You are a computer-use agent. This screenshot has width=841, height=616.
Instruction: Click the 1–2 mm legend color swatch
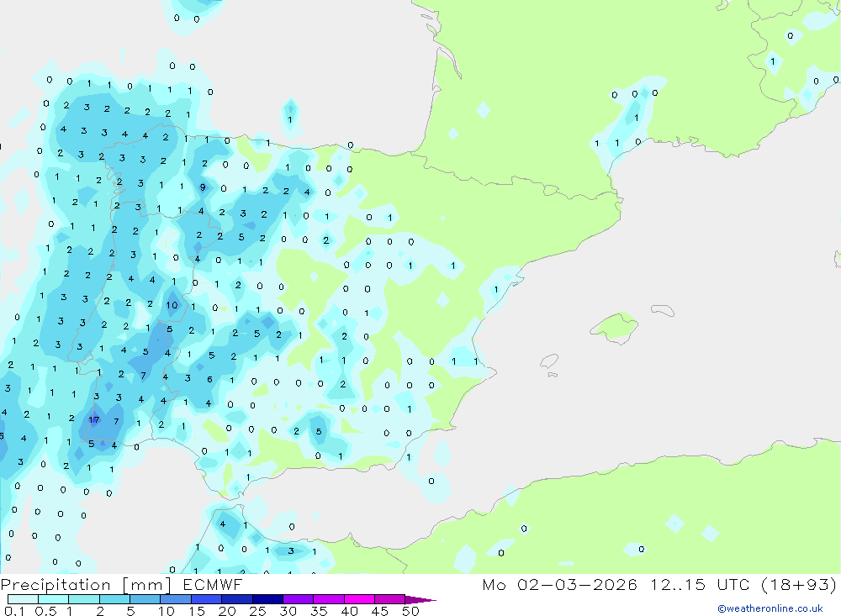83,599
